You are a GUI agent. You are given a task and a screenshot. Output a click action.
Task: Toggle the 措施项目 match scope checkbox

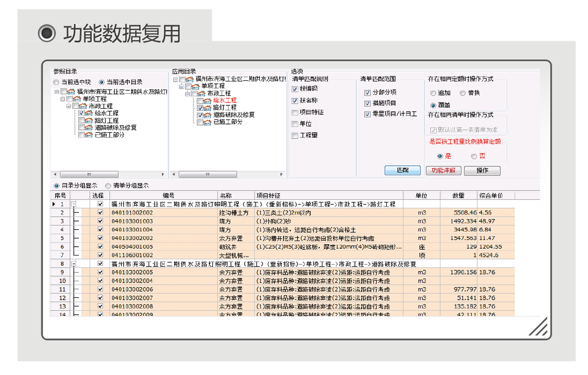367,104
